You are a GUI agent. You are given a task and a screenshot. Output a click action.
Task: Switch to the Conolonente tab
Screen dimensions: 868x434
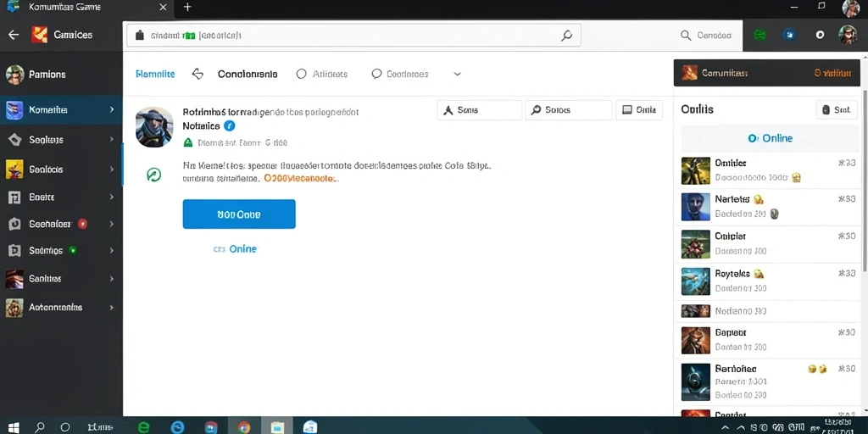[248, 75]
